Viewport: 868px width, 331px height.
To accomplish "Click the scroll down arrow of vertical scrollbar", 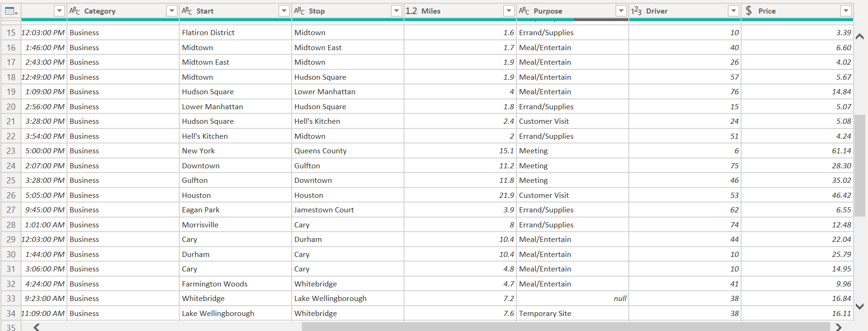I will point(860,306).
